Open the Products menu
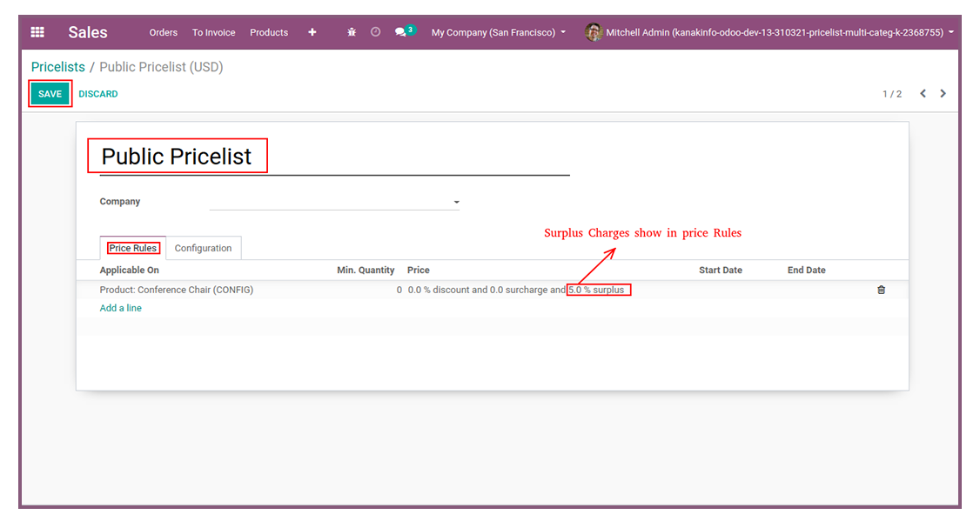The width and height of the screenshot is (980, 528). coord(269,32)
